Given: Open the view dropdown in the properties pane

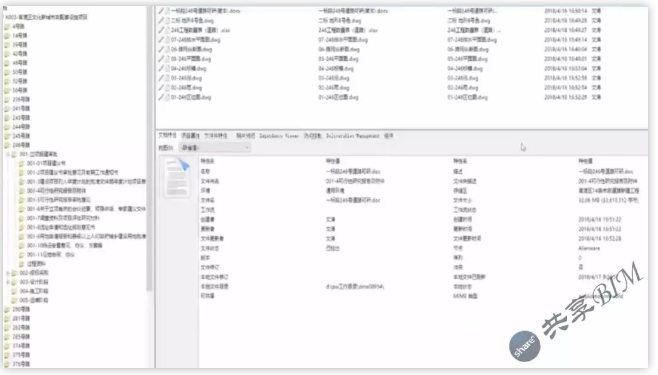Looking at the screenshot, I should tap(215, 148).
